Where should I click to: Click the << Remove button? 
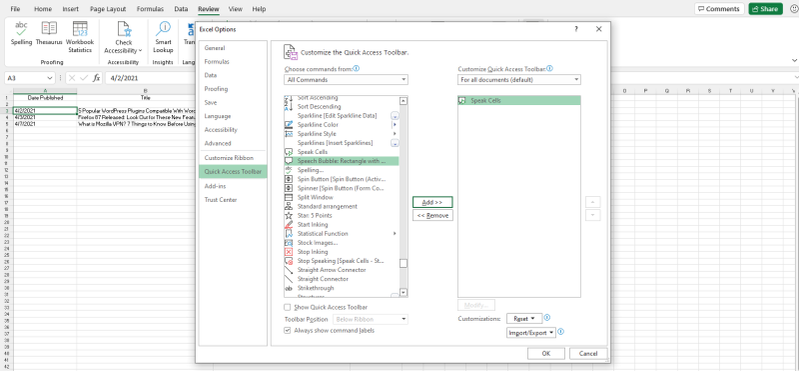(432, 216)
